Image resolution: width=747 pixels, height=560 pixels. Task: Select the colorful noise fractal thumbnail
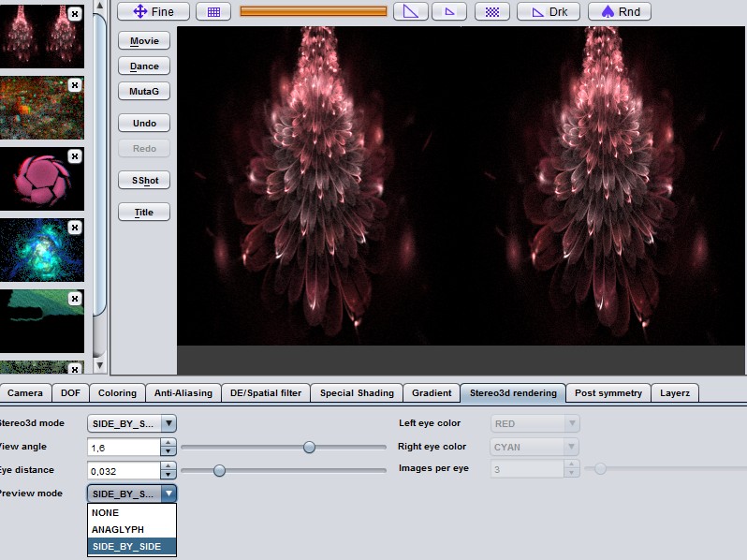pos(42,108)
